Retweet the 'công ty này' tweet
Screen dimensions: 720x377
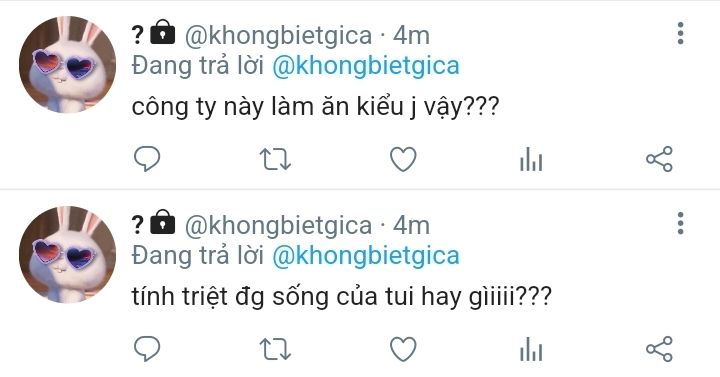coord(275,159)
